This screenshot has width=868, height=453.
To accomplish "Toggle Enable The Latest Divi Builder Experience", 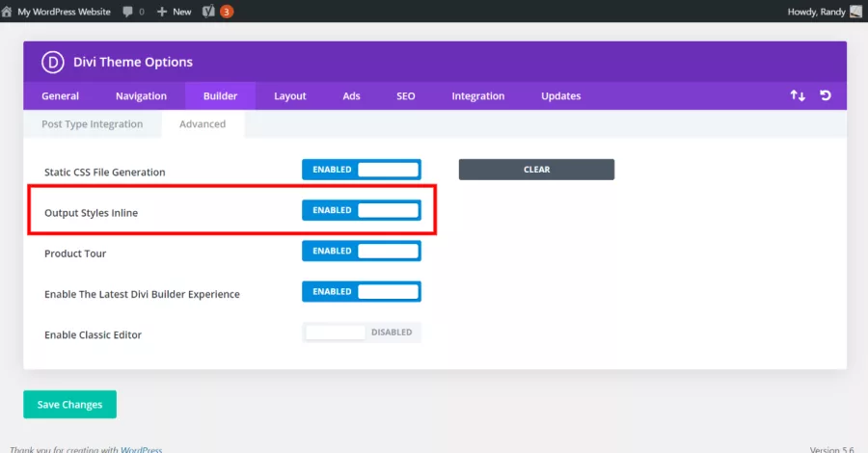I will tap(362, 291).
